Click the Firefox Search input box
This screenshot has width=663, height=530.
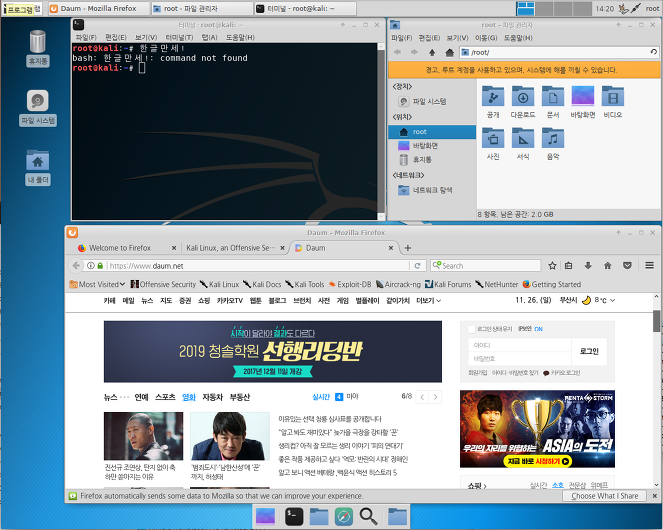point(485,266)
